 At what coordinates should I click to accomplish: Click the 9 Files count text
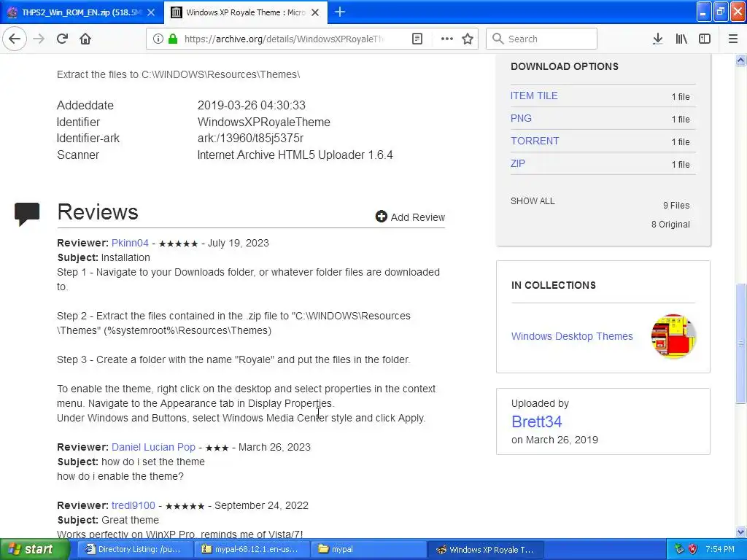(676, 205)
